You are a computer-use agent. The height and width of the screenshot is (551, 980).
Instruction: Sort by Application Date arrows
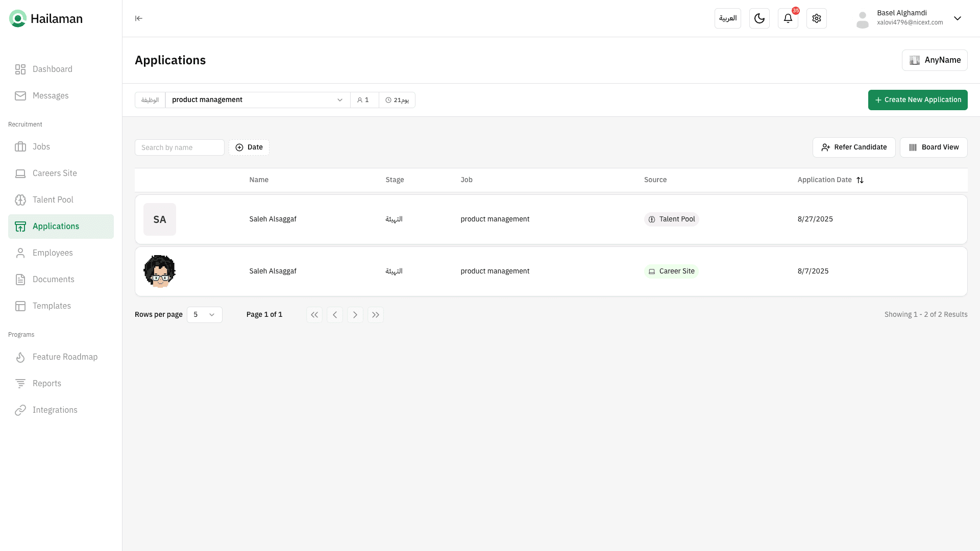860,180
